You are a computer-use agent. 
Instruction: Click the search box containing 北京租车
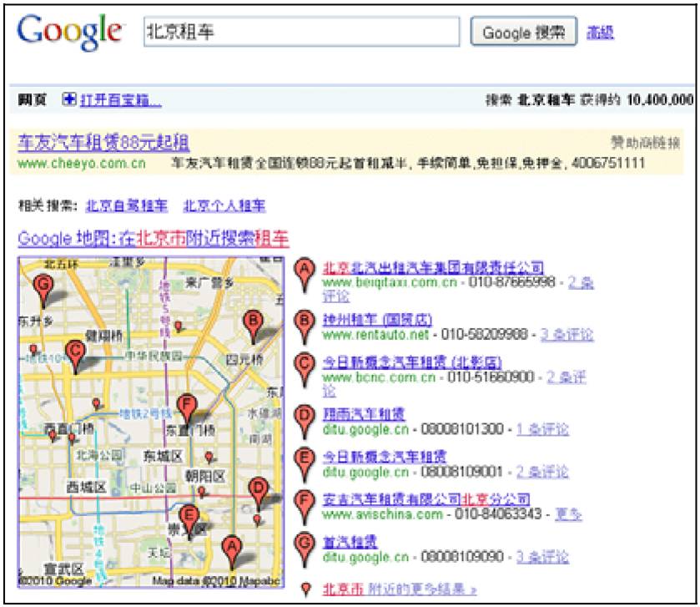[x=301, y=32]
